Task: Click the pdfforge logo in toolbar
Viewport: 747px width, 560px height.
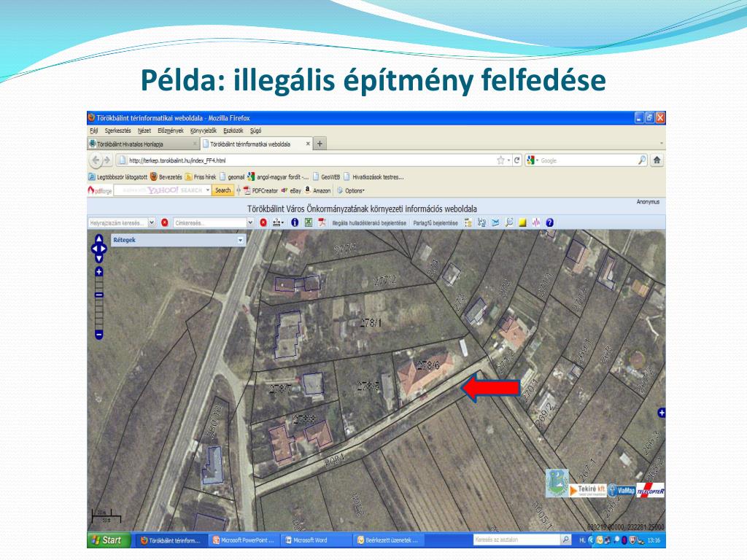Action: [x=100, y=190]
